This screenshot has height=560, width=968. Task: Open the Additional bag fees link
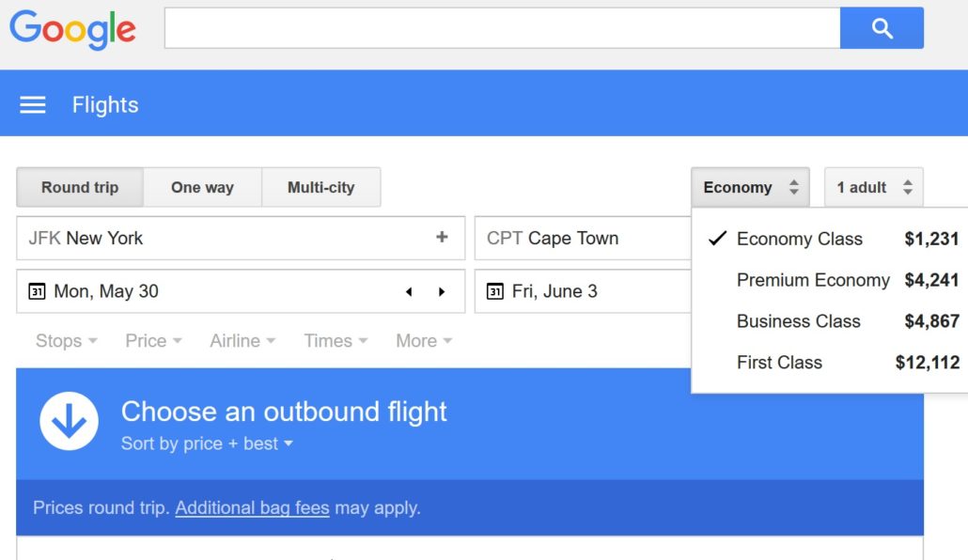click(x=253, y=507)
